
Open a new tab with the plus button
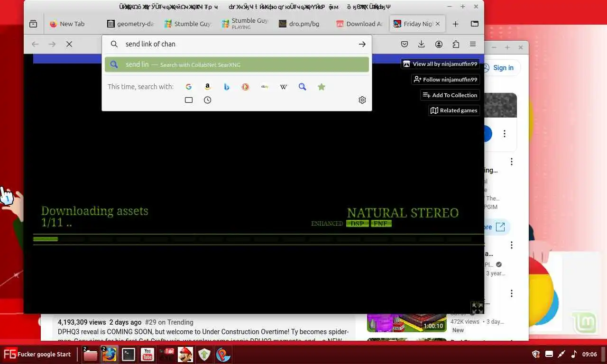455,24
